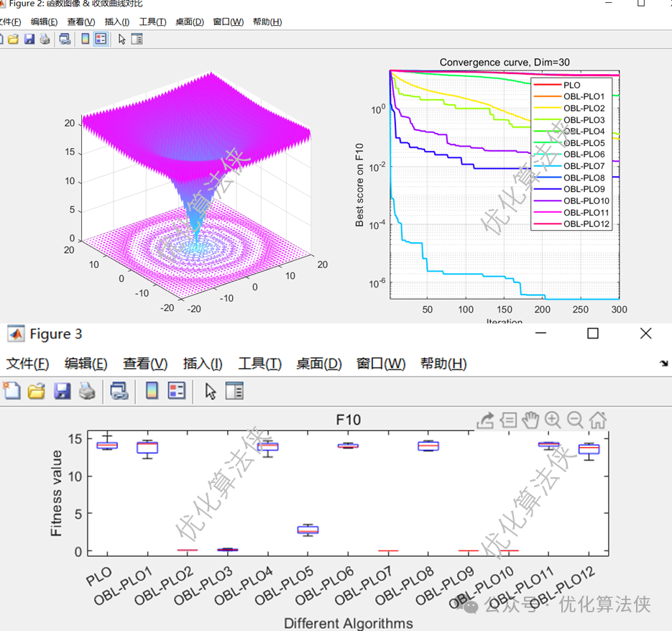Maximize the Figure 3 window

(593, 333)
